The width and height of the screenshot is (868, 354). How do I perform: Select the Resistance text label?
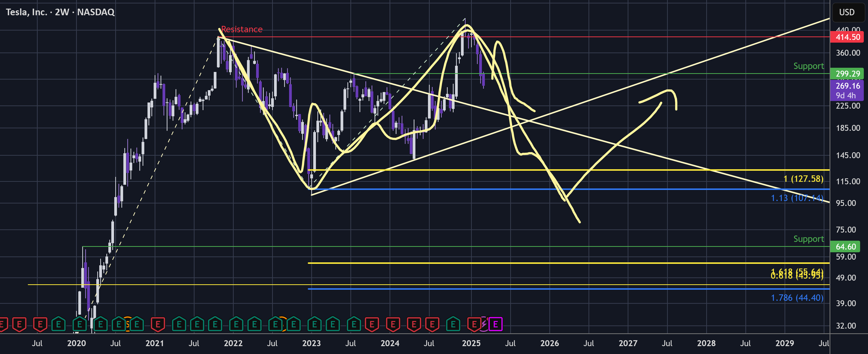[242, 29]
